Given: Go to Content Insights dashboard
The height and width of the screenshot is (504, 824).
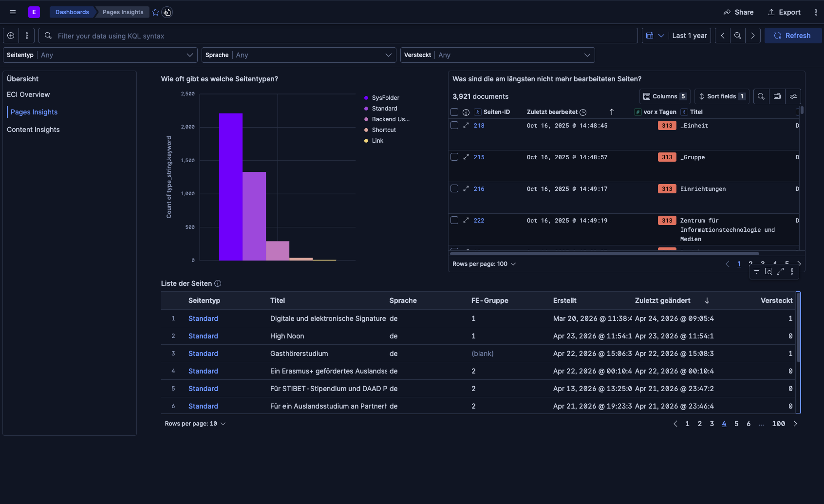Looking at the screenshot, I should pyautogui.click(x=33, y=130).
